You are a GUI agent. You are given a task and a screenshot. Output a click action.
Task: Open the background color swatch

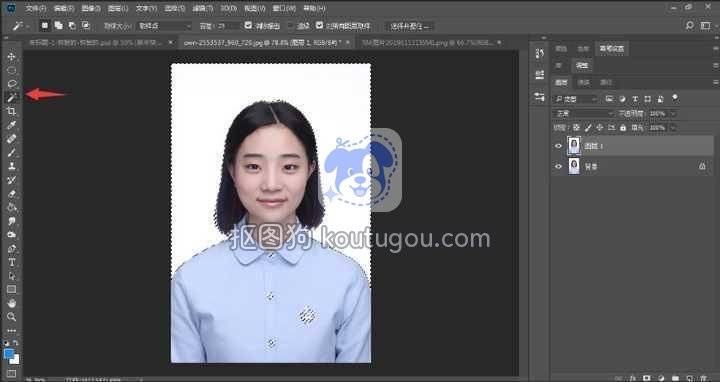(16, 360)
